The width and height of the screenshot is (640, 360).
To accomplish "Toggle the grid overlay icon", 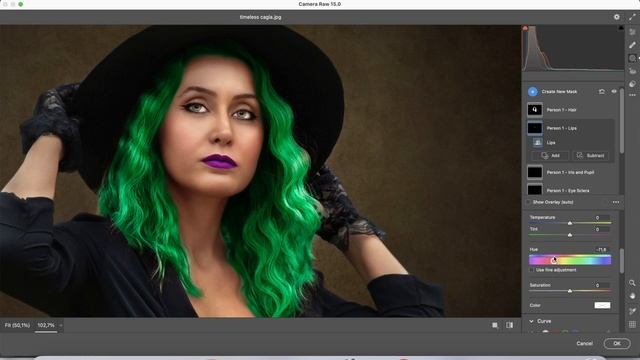I will [632, 324].
